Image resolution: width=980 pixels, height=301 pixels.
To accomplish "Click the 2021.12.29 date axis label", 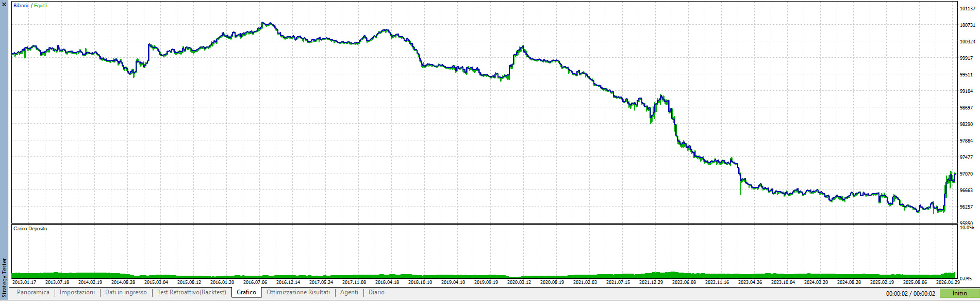I will pyautogui.click(x=651, y=282).
